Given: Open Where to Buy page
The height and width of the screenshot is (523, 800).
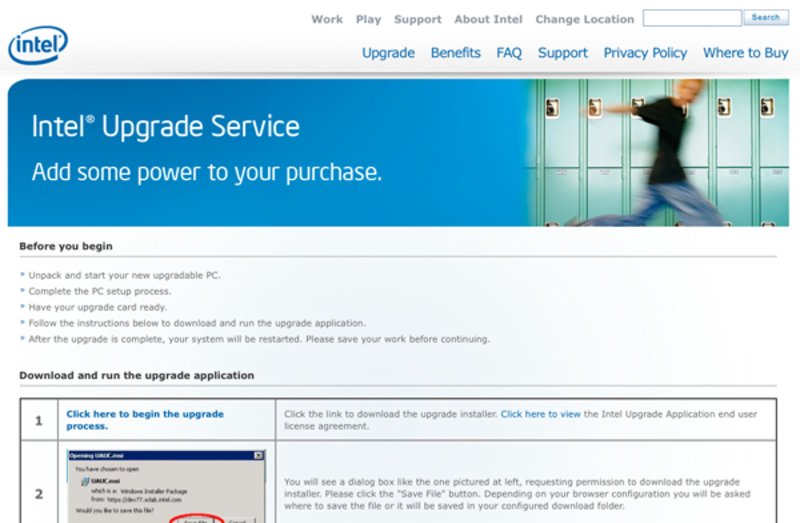Looking at the screenshot, I should pos(745,53).
